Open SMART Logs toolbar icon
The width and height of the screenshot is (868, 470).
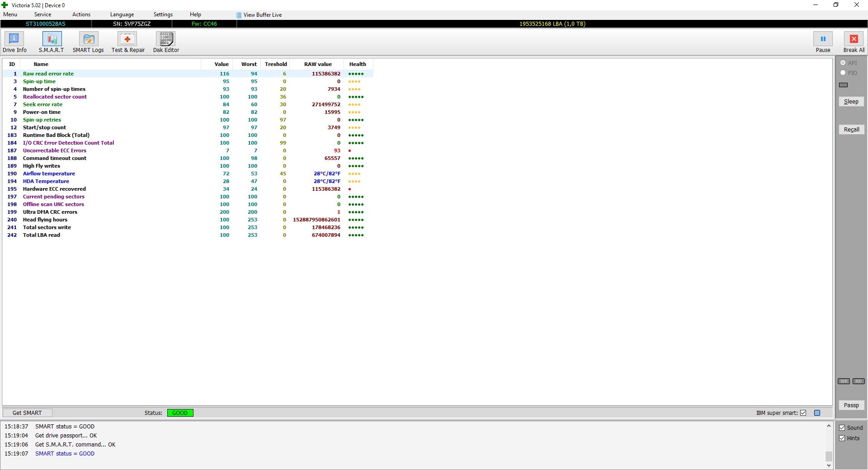coord(88,39)
